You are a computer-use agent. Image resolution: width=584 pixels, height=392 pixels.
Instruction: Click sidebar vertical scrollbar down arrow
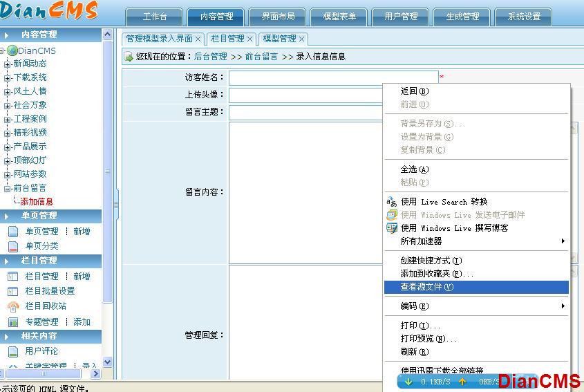coord(107,362)
